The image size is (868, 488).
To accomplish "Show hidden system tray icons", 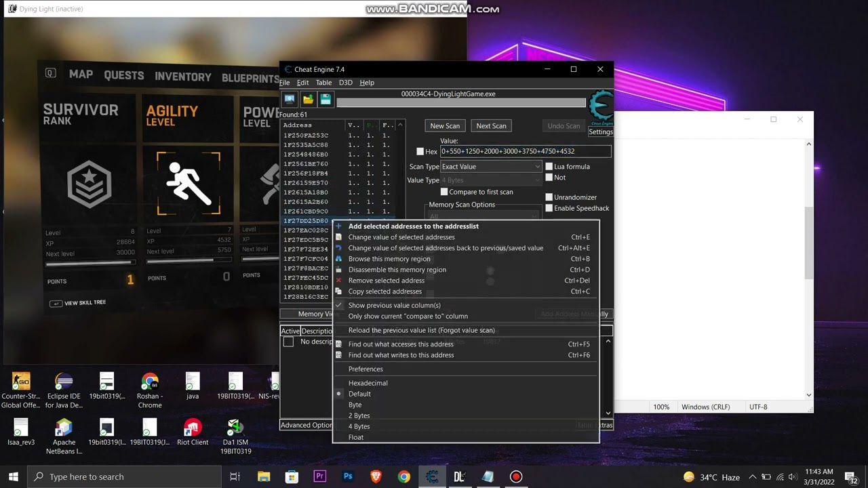I will pyautogui.click(x=751, y=477).
